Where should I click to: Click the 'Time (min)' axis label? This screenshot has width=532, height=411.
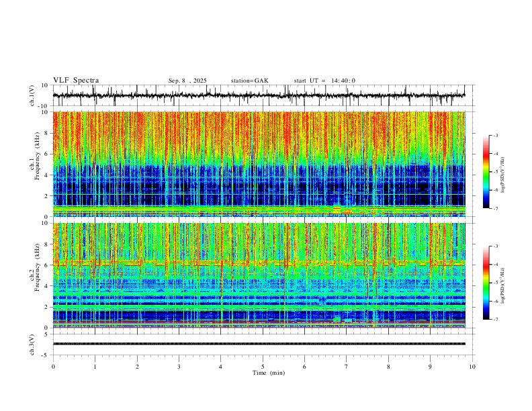[269, 373]
